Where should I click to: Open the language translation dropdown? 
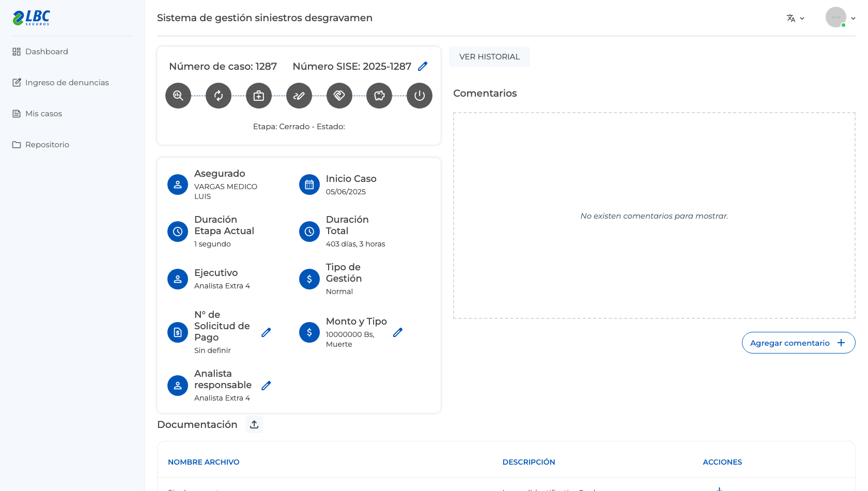click(796, 18)
